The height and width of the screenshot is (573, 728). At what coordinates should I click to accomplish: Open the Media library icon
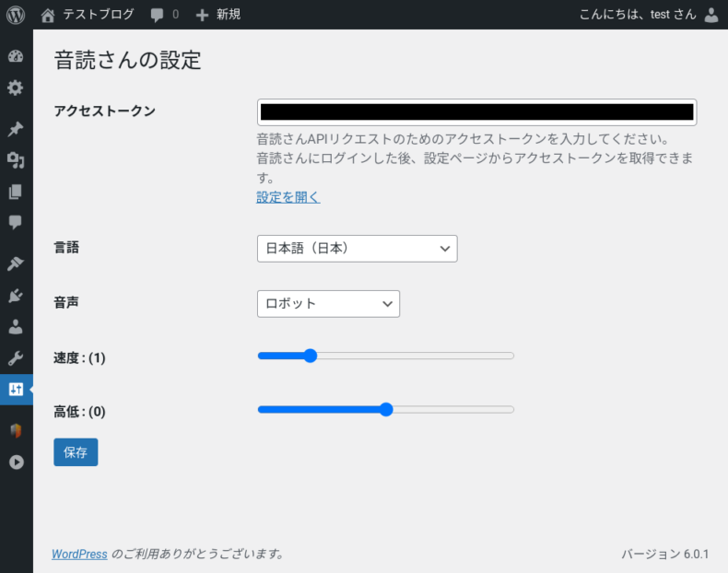coord(16,161)
